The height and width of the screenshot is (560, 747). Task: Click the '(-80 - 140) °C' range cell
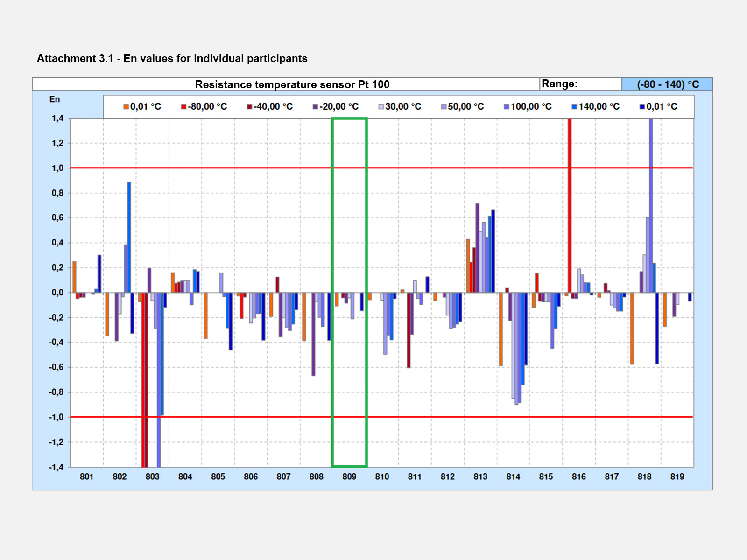[x=668, y=84]
